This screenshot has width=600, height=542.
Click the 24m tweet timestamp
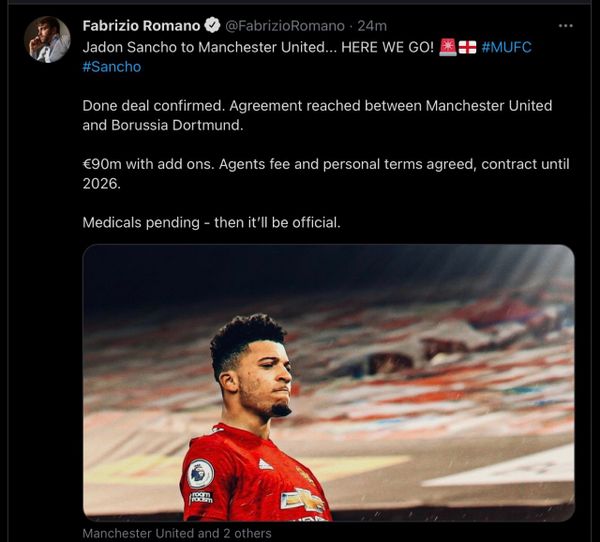tap(372, 26)
